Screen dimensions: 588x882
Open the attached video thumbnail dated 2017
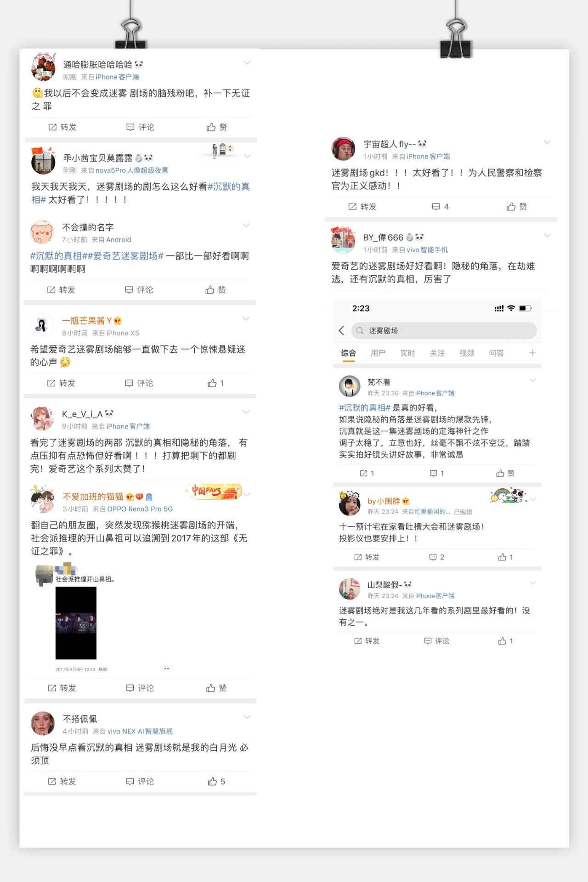click(x=76, y=623)
